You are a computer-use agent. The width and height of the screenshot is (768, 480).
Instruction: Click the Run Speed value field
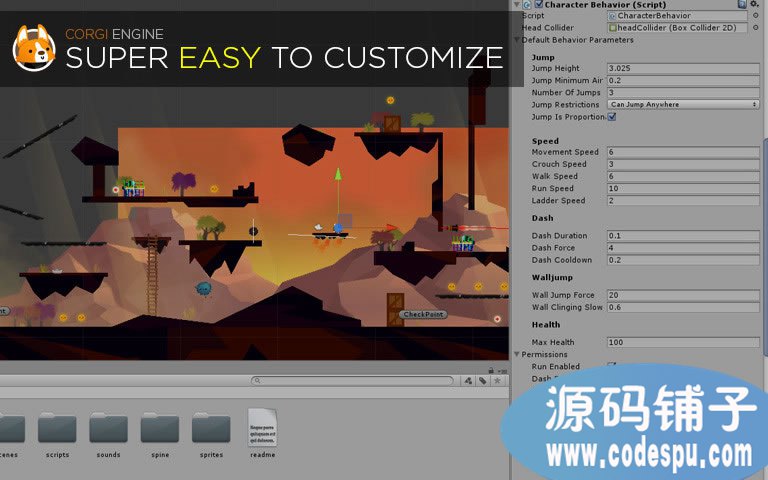(683, 189)
